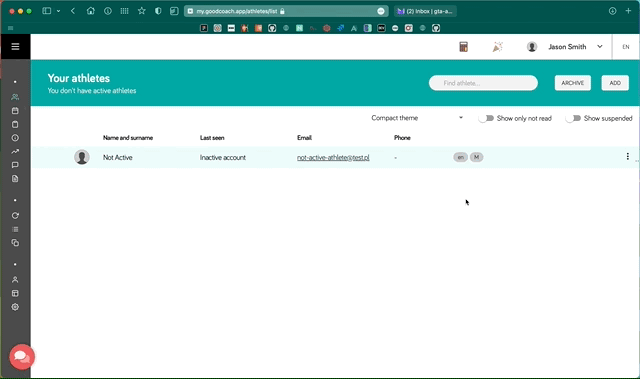Image resolution: width=640 pixels, height=379 pixels.
Task: Click the browser back arrow
Action: click(x=73, y=11)
